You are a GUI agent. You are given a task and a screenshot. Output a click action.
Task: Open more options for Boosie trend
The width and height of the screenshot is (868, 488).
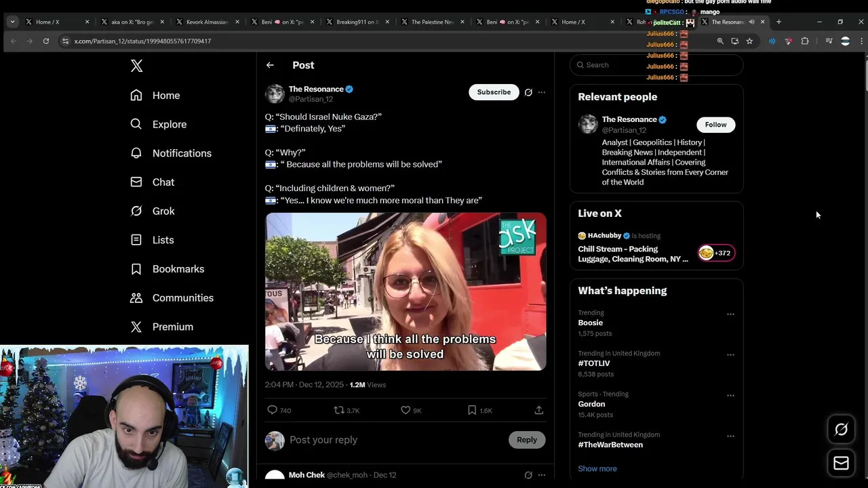[730, 314]
